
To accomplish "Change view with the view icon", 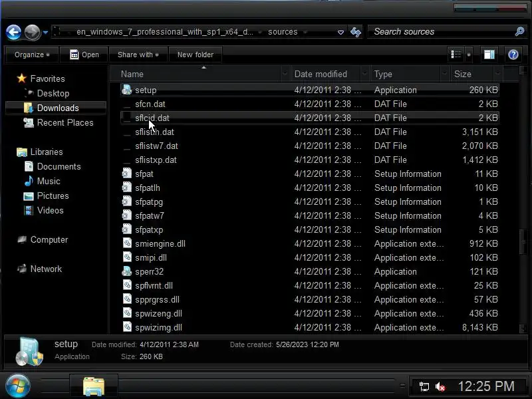I will (456, 55).
